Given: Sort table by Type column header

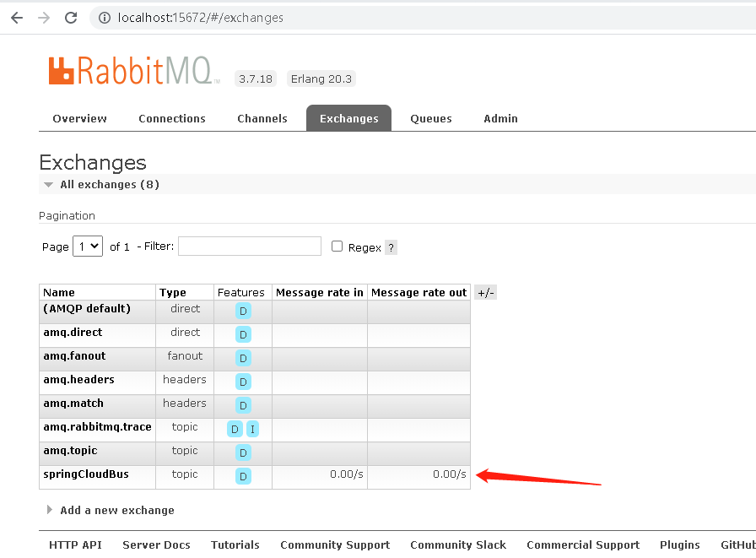Looking at the screenshot, I should 173,293.
